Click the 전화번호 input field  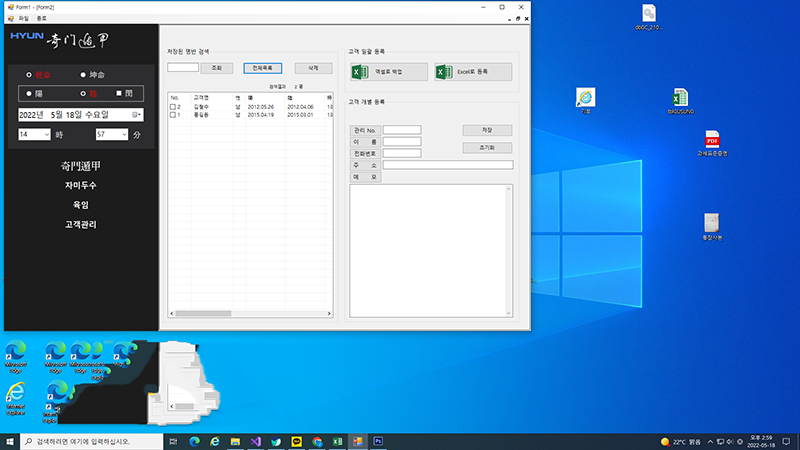(x=402, y=154)
